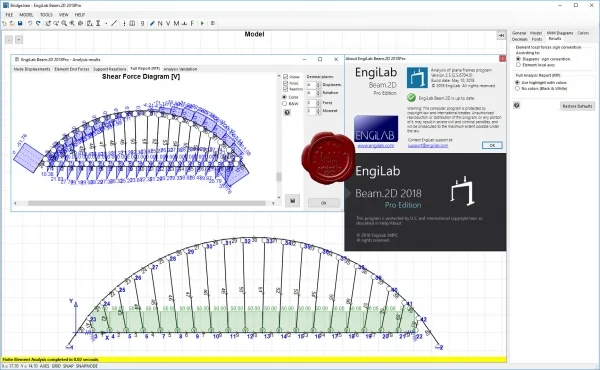Choose No colors (Black & White) option
The width and height of the screenshot is (600, 370).
tap(518, 88)
